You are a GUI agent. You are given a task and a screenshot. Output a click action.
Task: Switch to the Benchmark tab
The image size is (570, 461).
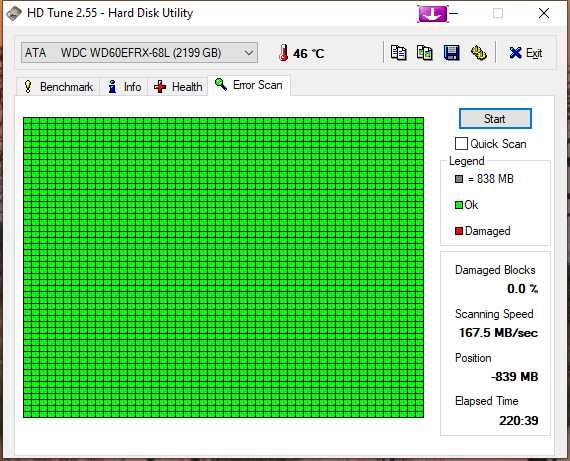pos(58,87)
